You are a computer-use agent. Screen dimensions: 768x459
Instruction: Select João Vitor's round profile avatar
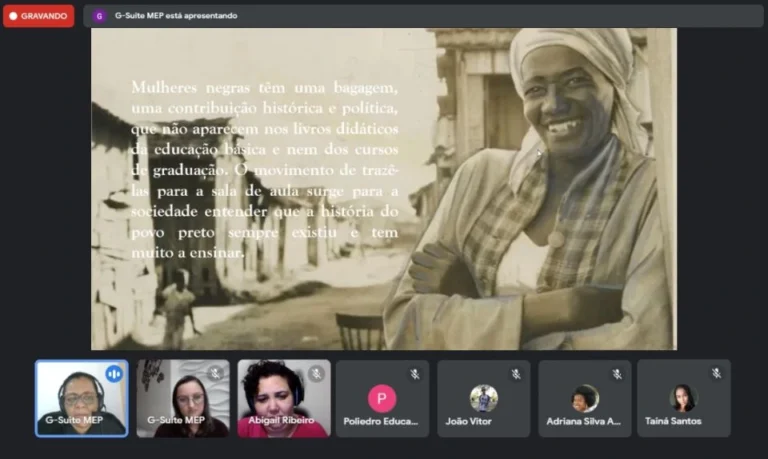coord(484,398)
